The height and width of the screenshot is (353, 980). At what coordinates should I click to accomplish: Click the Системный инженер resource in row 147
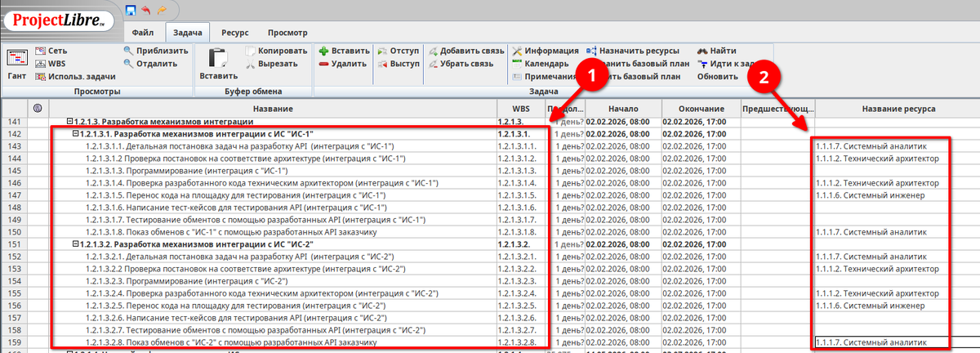870,195
